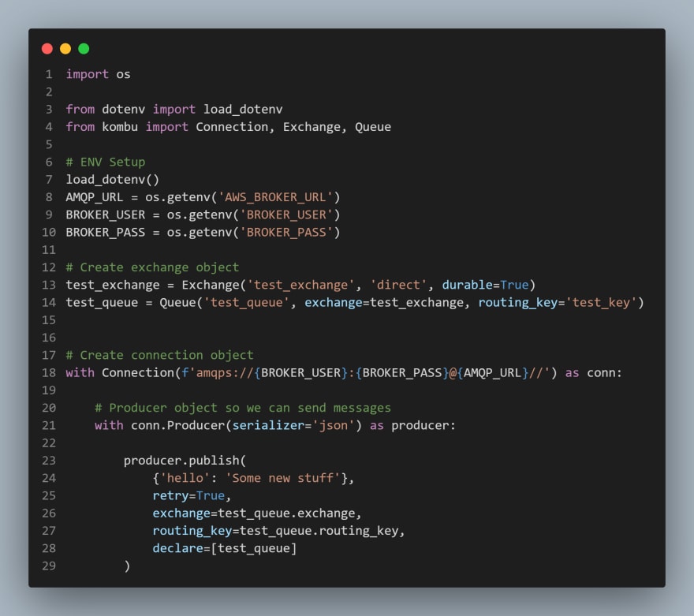Click the string 'BROKER_USER' on line 9

coord(286,215)
